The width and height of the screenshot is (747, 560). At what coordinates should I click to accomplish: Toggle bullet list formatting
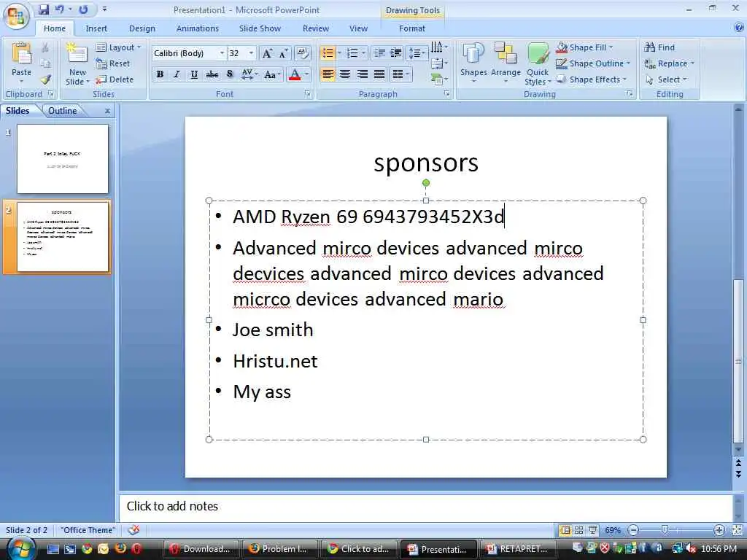click(328, 52)
